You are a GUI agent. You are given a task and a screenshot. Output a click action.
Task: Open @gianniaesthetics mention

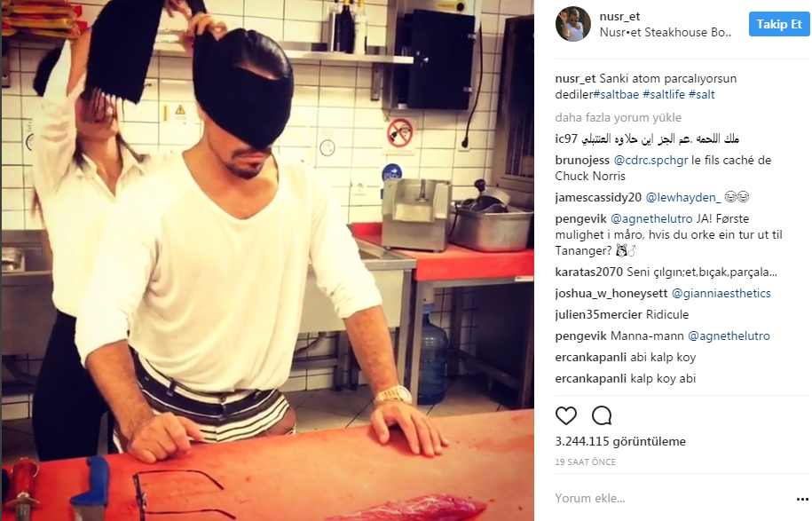point(721,294)
